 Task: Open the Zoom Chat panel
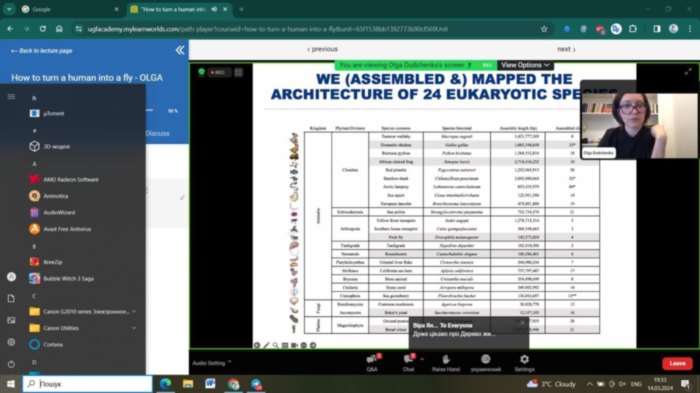tap(408, 363)
